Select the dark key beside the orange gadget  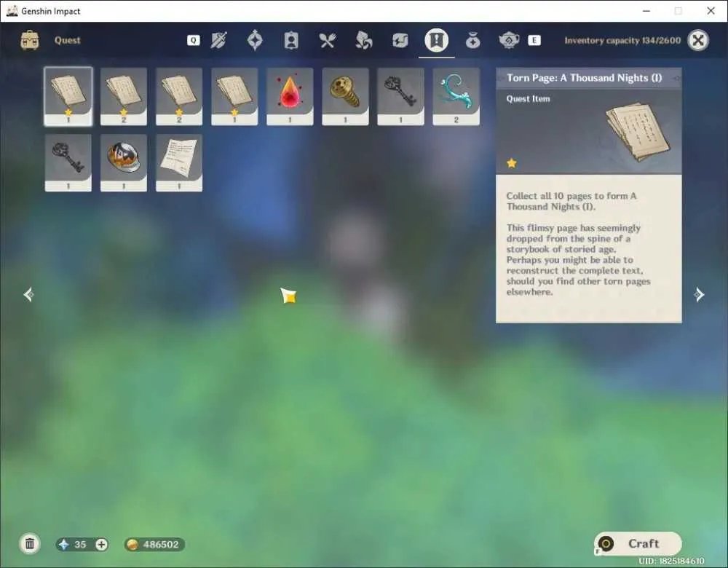pos(68,162)
